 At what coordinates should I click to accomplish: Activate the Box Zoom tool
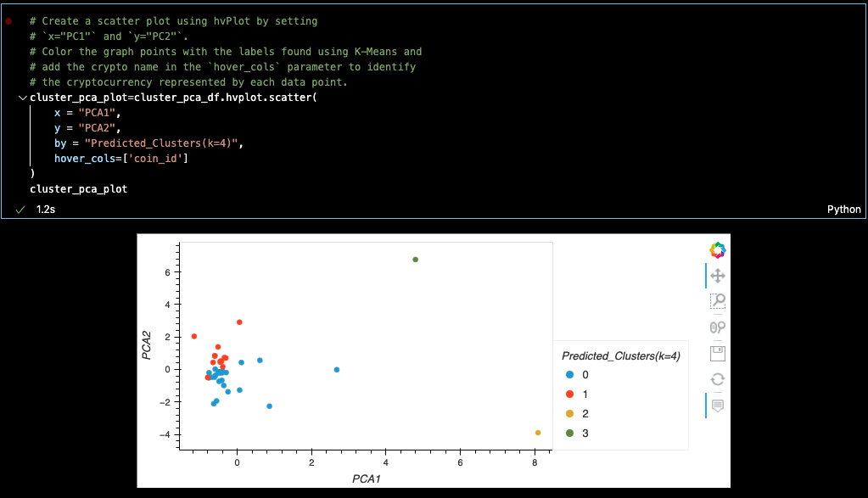pos(717,301)
